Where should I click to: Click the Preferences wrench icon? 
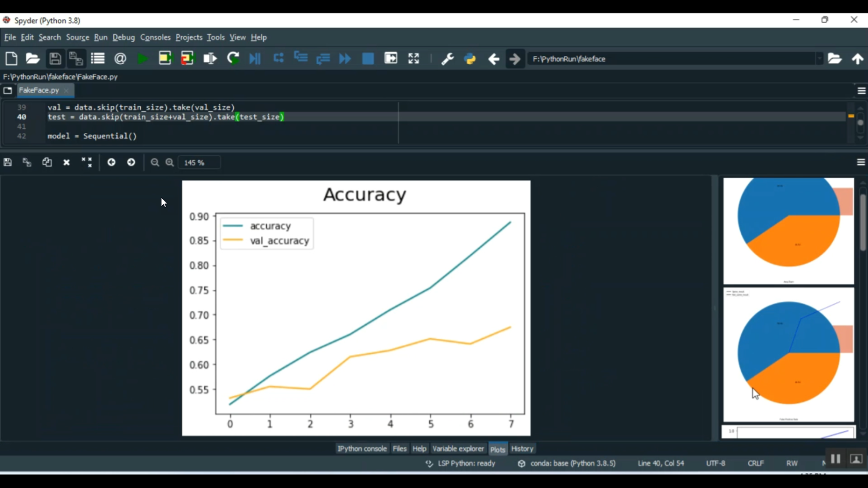tap(447, 58)
